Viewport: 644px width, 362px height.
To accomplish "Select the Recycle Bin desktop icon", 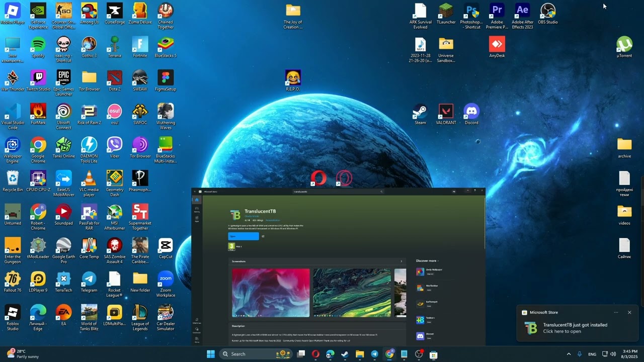I will pos(13,182).
